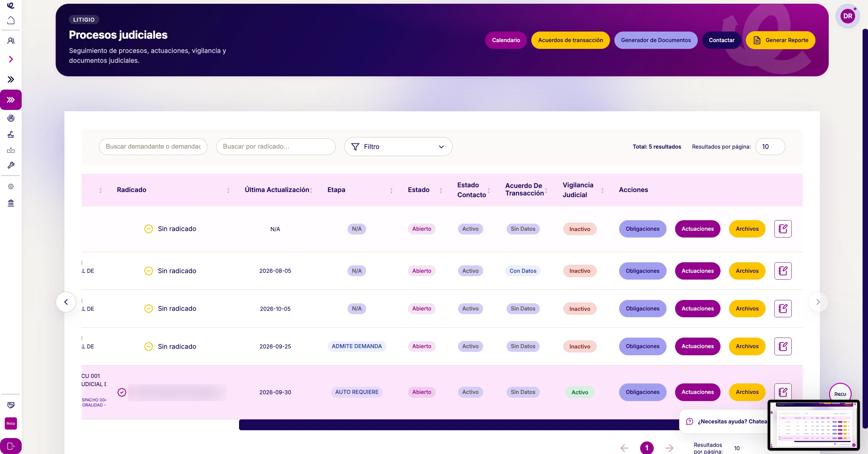Focus the Buscar por radicado field

coord(276,147)
